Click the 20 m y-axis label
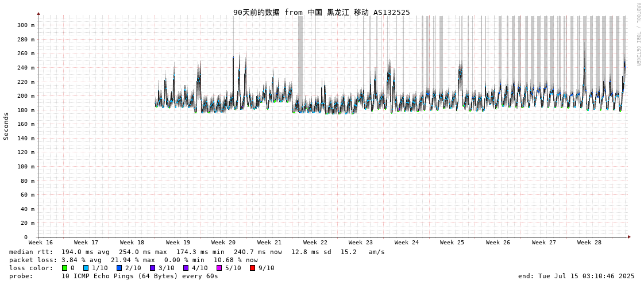 [28, 223]
